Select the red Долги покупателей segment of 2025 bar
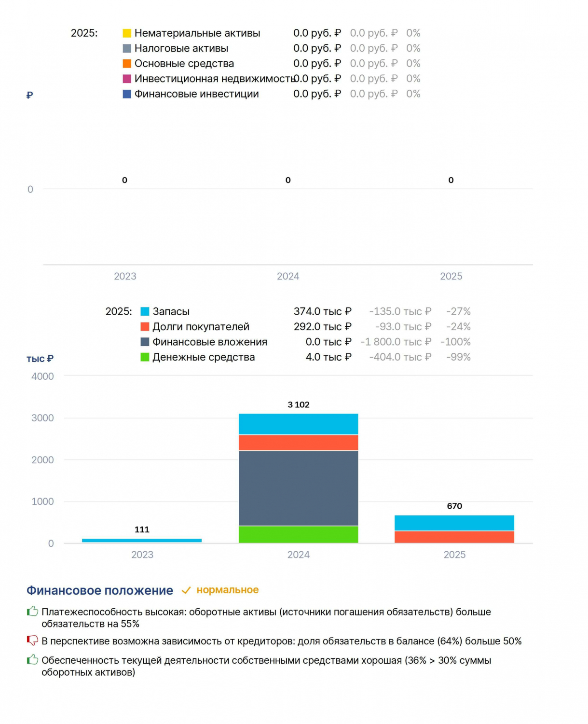Image resolution: width=588 pixels, height=724 pixels. 454,537
